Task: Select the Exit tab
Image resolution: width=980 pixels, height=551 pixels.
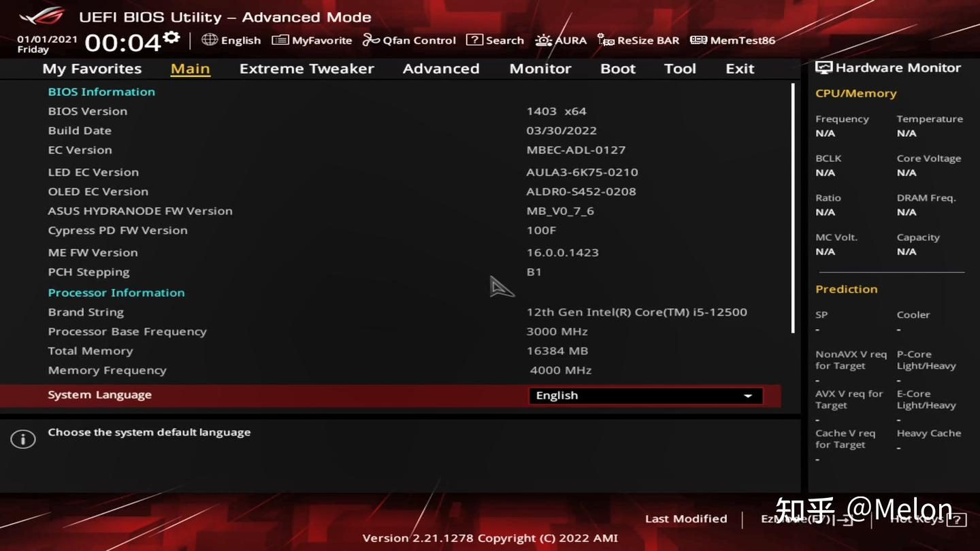Action: 740,69
